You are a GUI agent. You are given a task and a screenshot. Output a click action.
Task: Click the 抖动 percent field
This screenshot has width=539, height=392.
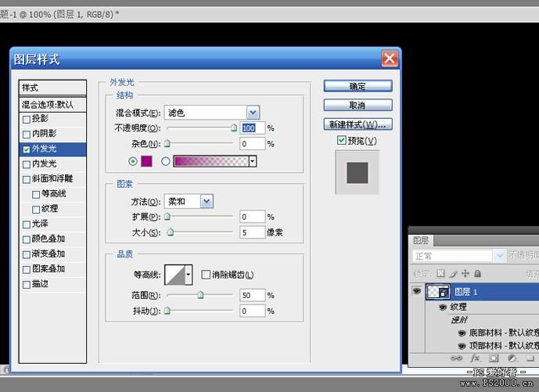click(253, 311)
